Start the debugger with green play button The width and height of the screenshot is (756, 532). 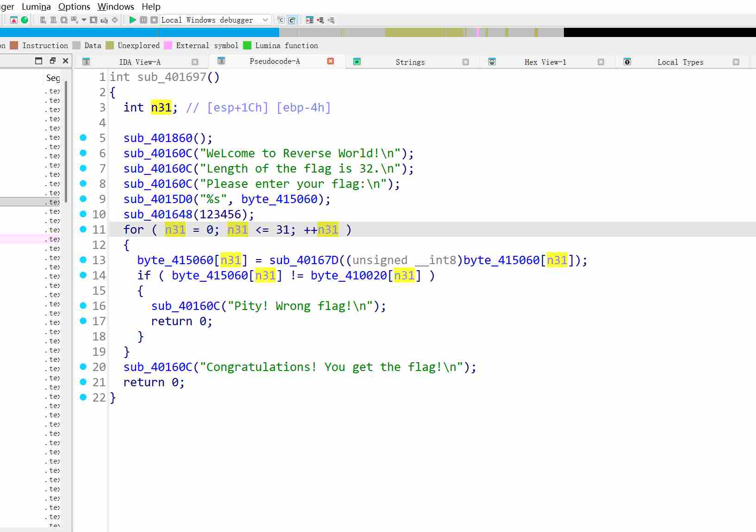pyautogui.click(x=132, y=20)
